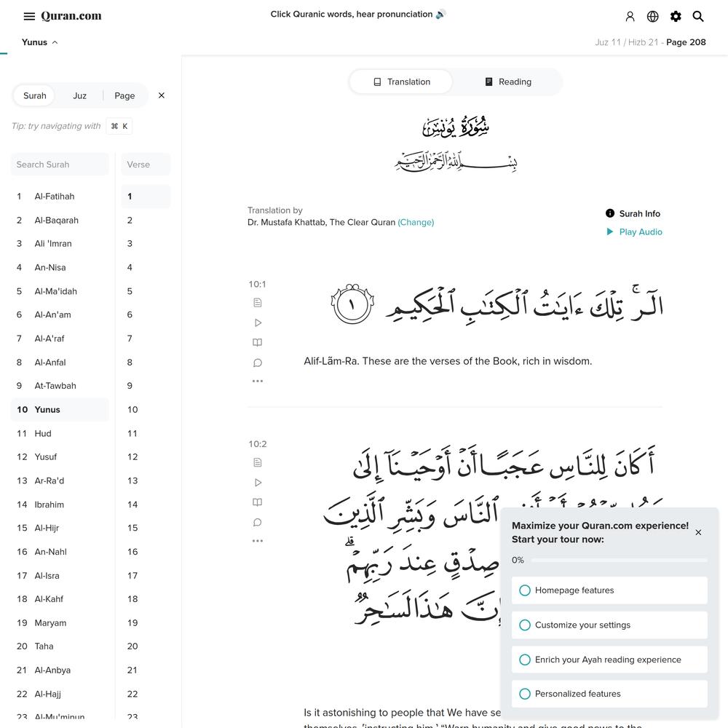Focus the Search Surah field
Image resolution: width=728 pixels, height=728 pixels.
[x=60, y=165]
